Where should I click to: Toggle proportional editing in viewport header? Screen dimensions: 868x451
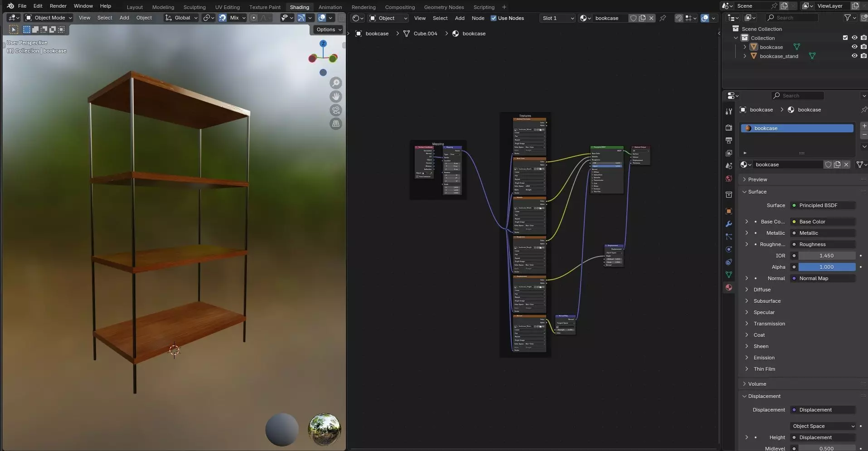[x=254, y=18]
